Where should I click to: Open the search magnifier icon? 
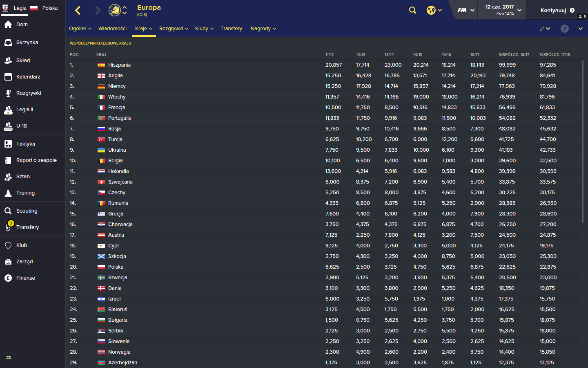point(413,10)
